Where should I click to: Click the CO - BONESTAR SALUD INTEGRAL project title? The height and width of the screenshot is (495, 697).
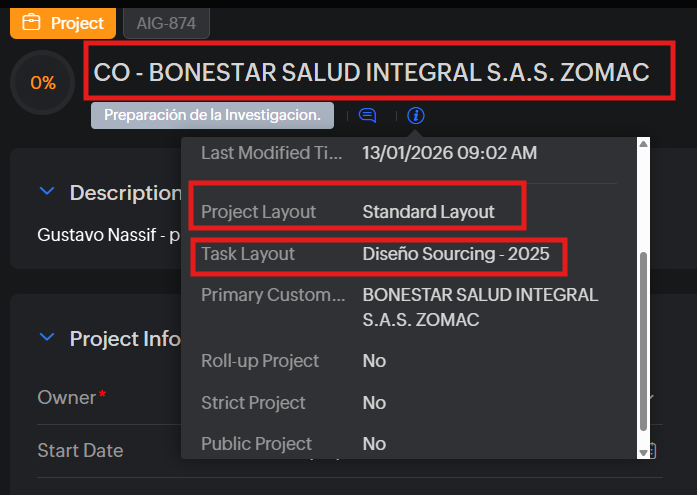click(x=372, y=72)
